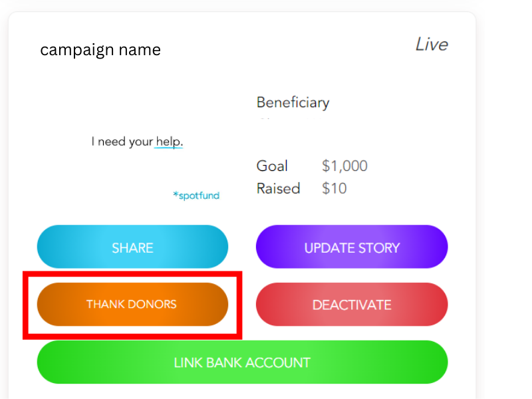
Task: Click the Goal row label
Action: click(272, 166)
